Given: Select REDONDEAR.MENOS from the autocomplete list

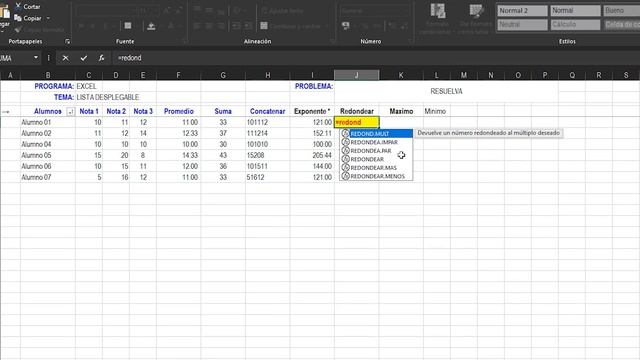Looking at the screenshot, I should pyautogui.click(x=376, y=176).
